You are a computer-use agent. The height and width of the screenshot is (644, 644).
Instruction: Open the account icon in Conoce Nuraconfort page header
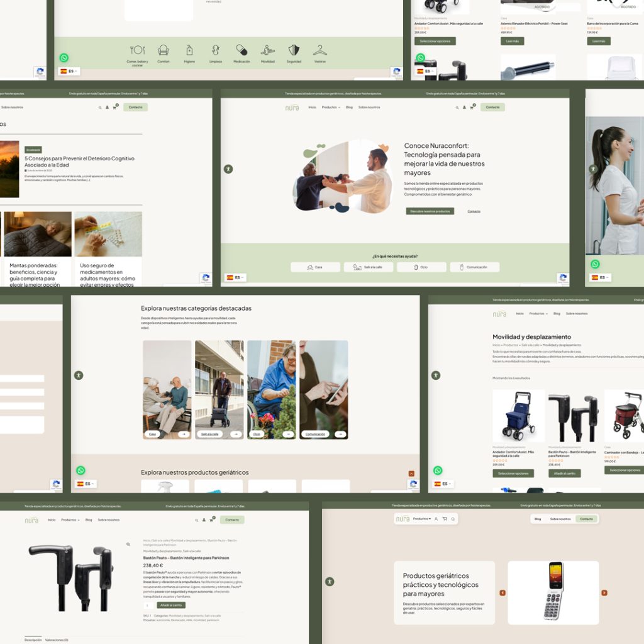coord(464,107)
